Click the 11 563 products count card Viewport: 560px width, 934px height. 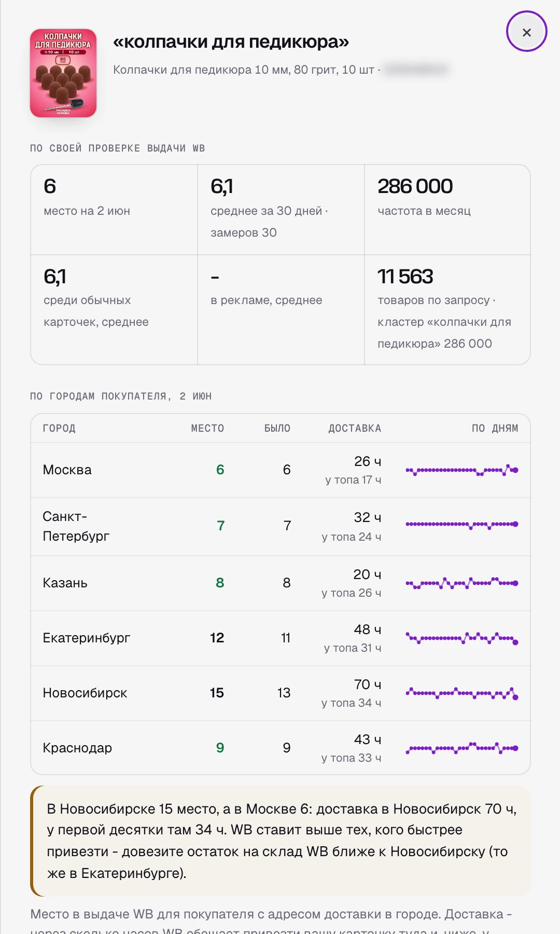point(447,310)
